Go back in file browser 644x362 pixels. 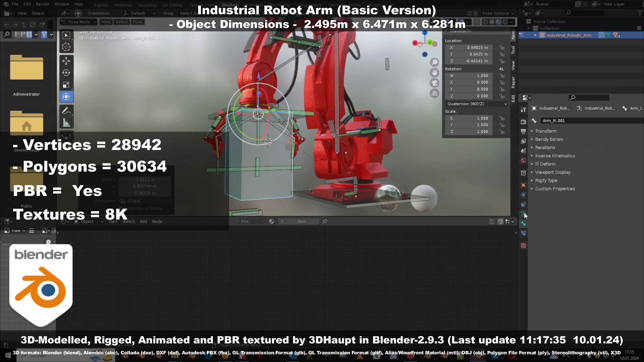pos(7,24)
